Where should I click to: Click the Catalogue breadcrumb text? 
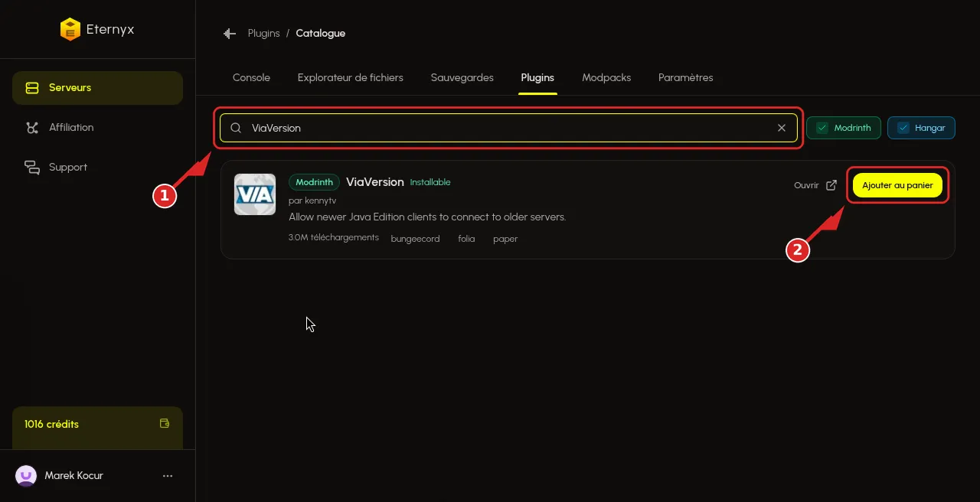(x=320, y=34)
